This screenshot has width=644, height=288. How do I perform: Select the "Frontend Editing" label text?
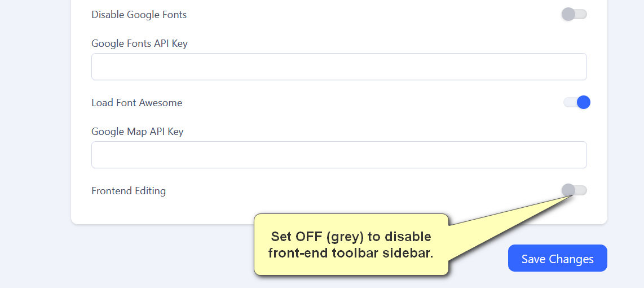click(x=129, y=191)
